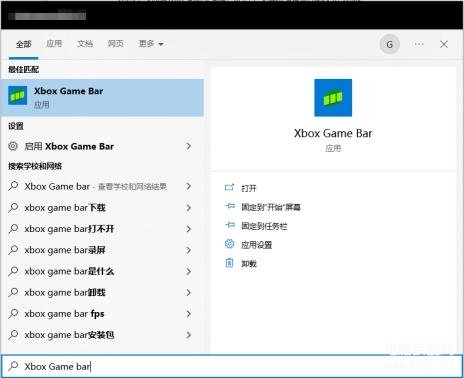Expand arrow for 启用 Xbox Game Bar setting
The width and height of the screenshot is (464, 378).
(189, 146)
